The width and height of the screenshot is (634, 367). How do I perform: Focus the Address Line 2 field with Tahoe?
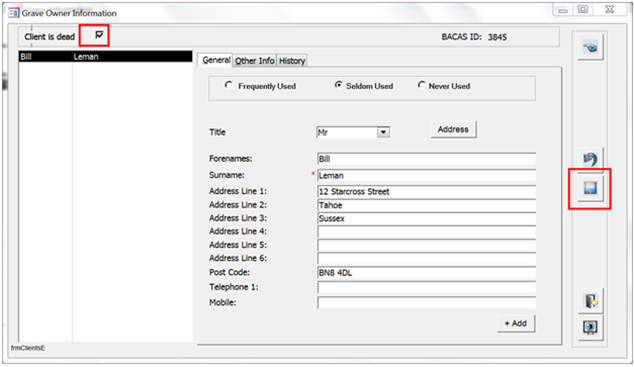[x=427, y=205]
